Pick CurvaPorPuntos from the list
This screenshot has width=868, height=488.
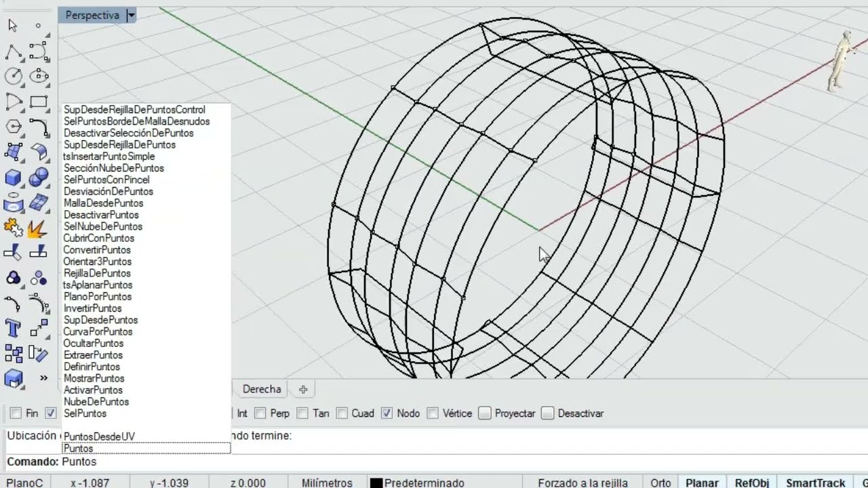[98, 331]
